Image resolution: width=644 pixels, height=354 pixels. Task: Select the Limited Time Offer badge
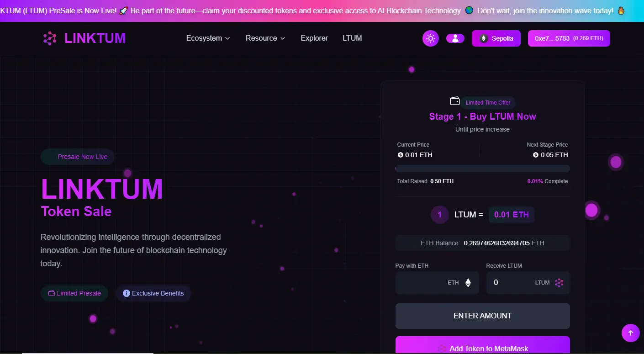[x=488, y=103]
